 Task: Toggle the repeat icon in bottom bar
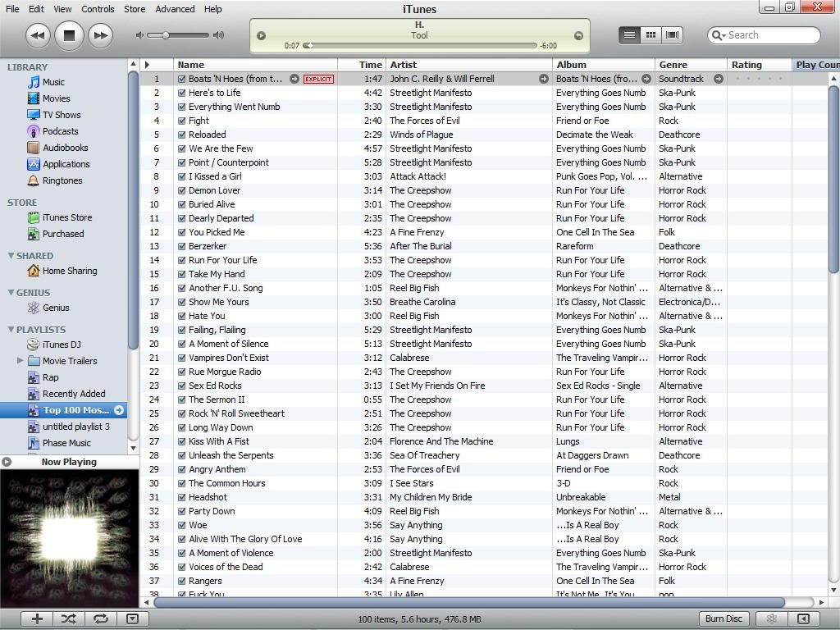click(100, 619)
